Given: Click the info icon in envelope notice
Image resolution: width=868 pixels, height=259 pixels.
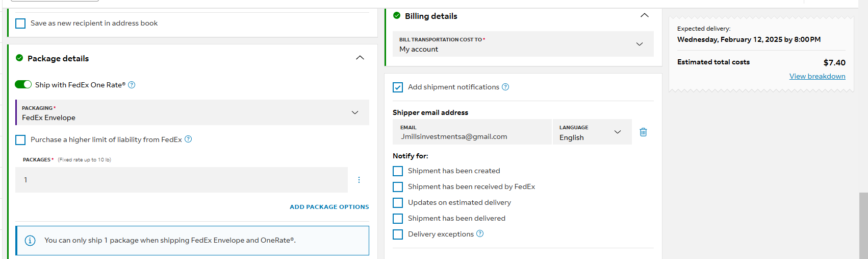Looking at the screenshot, I should (30, 240).
